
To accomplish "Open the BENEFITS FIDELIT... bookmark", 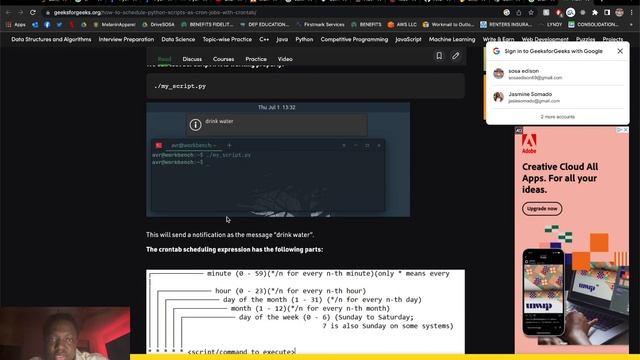I will tap(207, 24).
